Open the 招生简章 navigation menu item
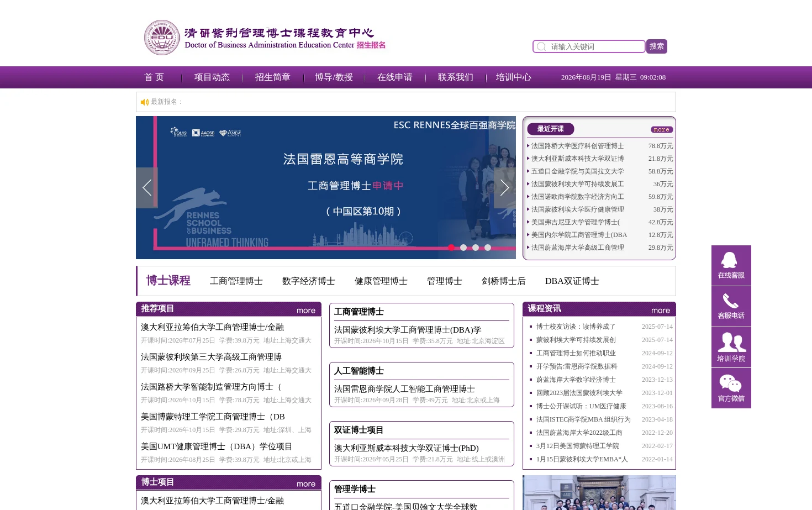The width and height of the screenshot is (812, 510). [x=273, y=77]
